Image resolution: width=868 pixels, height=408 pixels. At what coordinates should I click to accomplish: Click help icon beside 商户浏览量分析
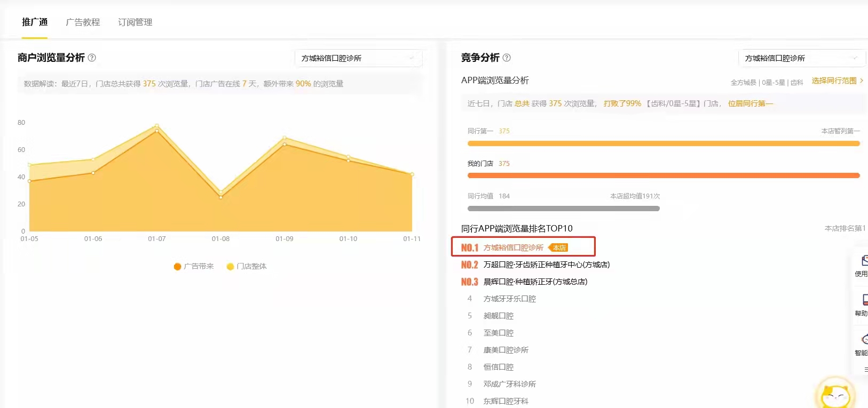tap(92, 58)
